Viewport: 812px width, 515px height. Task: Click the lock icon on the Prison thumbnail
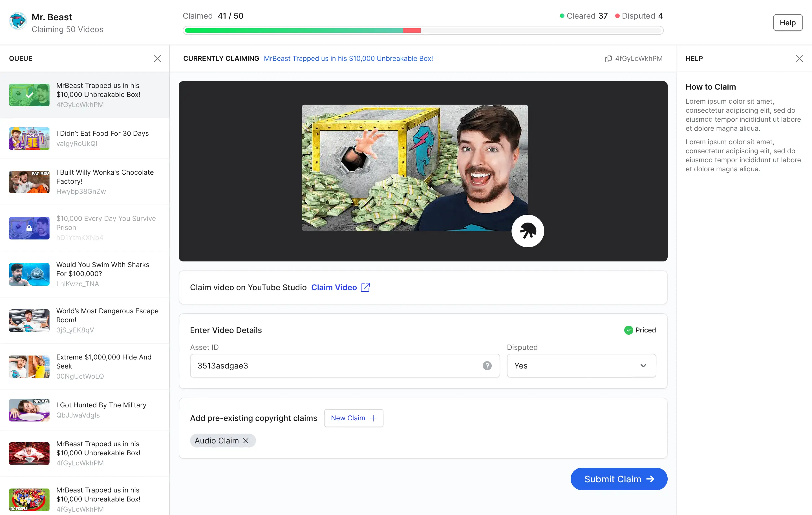pos(29,228)
